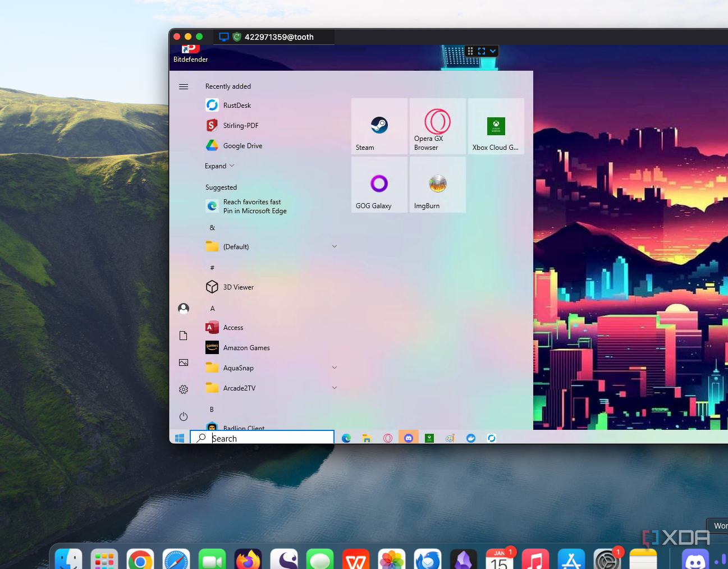Expand the Recently added list
This screenshot has width=728, height=569.
[x=220, y=166]
